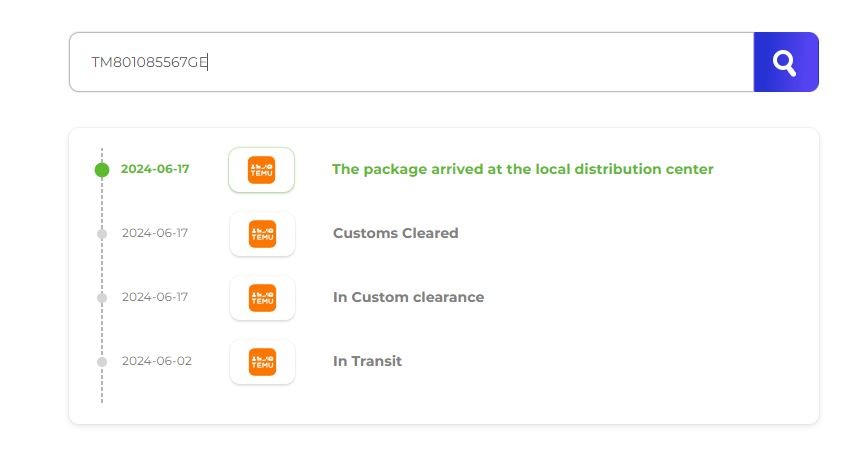Click the date next to Customs Cleared

pyautogui.click(x=155, y=233)
